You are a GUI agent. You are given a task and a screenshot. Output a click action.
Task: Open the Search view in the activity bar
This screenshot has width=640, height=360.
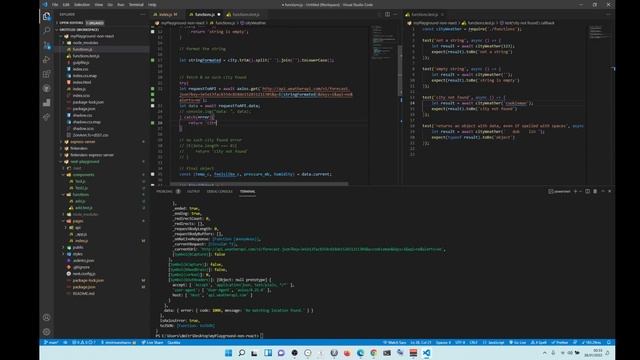47,31
